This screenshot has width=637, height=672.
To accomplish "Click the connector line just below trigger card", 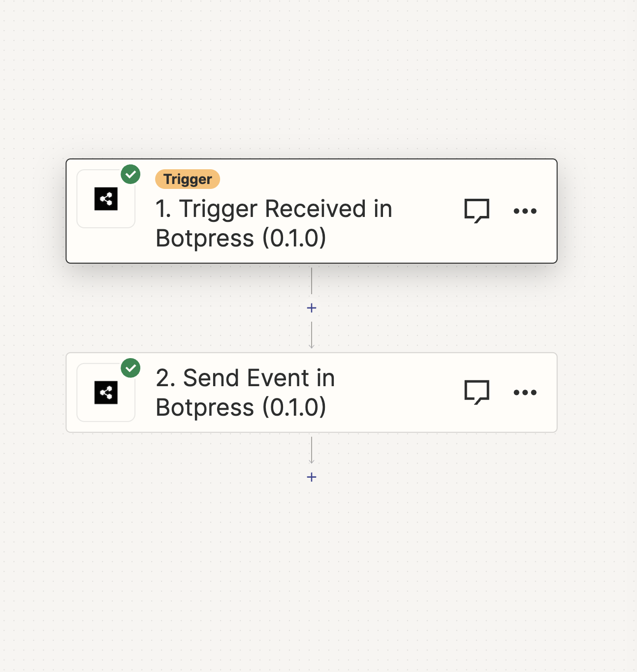I will tap(312, 281).
